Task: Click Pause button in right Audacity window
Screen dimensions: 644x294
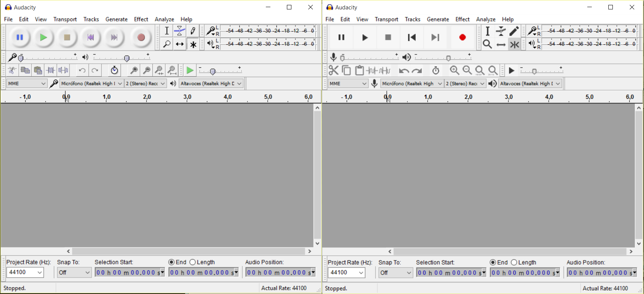Action: 341,37
